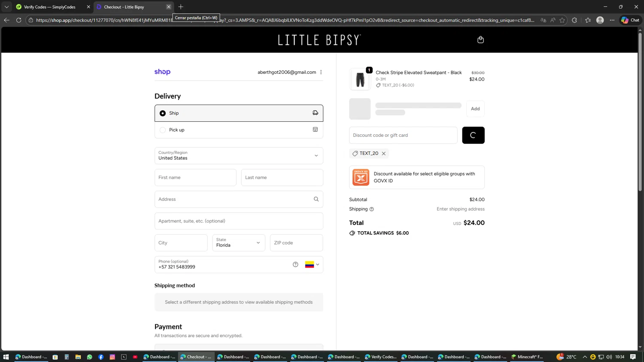The image size is (644, 362).
Task: Click the sweatpant product thumbnail
Action: click(x=360, y=79)
